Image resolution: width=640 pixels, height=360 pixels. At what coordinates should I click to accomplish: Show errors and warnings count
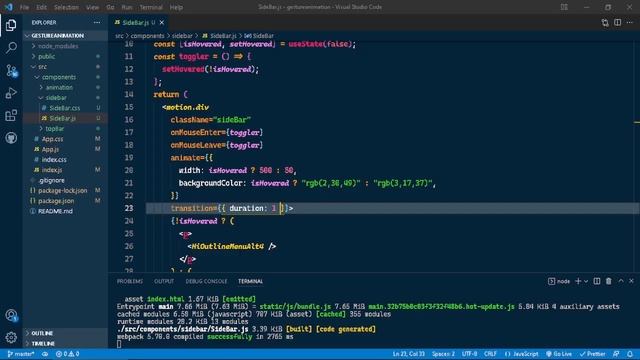67,354
